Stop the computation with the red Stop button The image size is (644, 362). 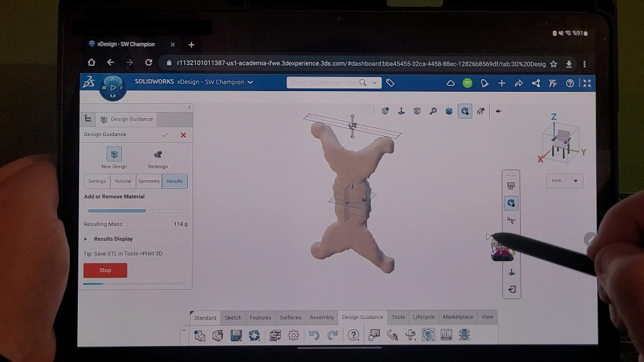pyautogui.click(x=105, y=270)
